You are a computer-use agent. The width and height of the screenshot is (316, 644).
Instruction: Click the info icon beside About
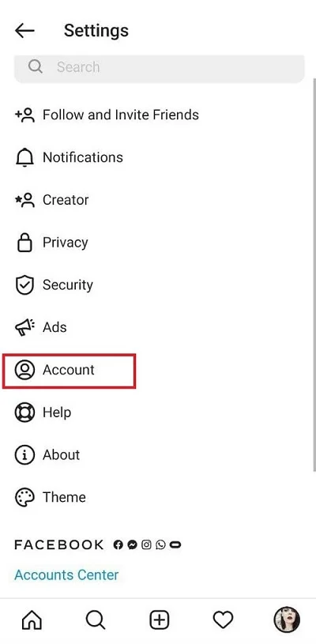click(24, 454)
